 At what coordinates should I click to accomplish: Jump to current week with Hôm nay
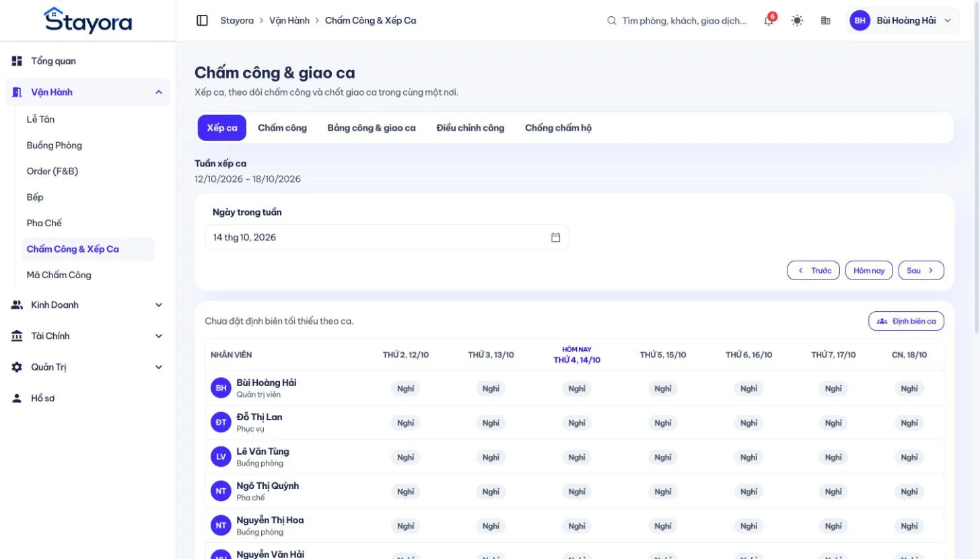click(869, 271)
